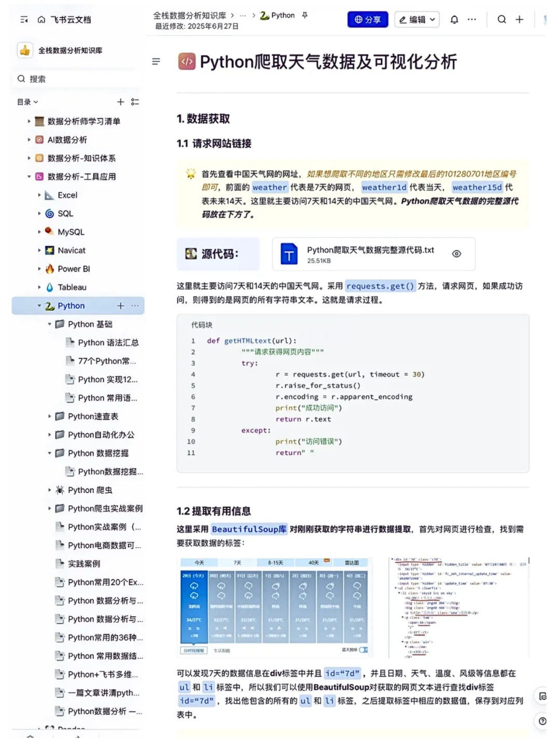The image size is (560, 748).
Task: Open the weather forecast screenshot thumbnail
Action: coord(275,607)
